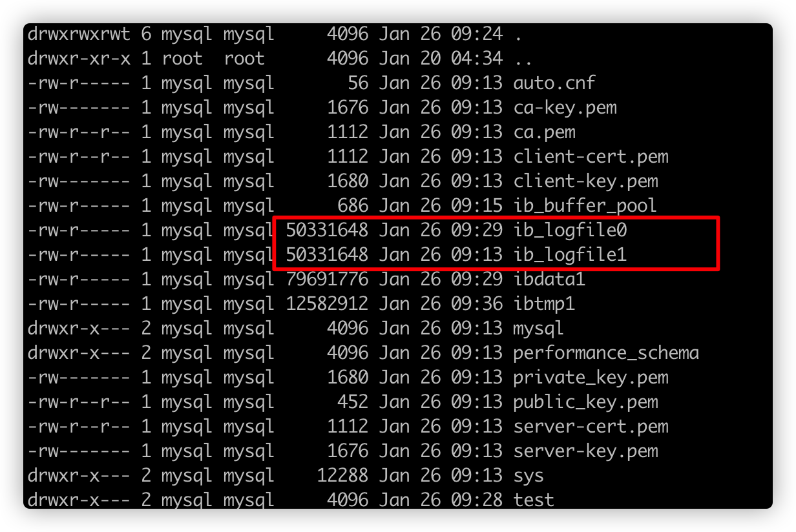Click ib_logfile0 inside the red box
The width and height of the screenshot is (796, 532).
570,230
